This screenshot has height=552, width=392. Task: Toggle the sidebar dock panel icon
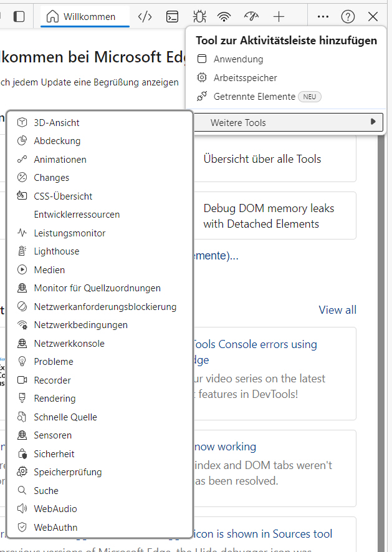tap(19, 17)
